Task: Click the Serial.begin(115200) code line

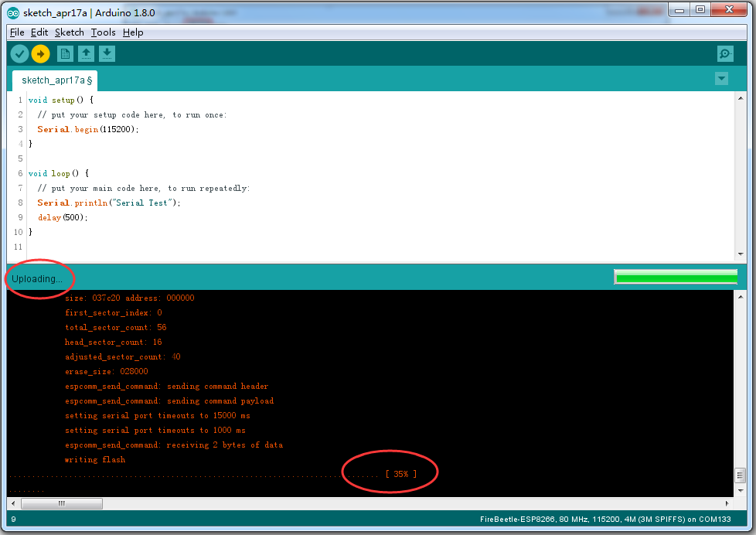Action: click(x=88, y=129)
